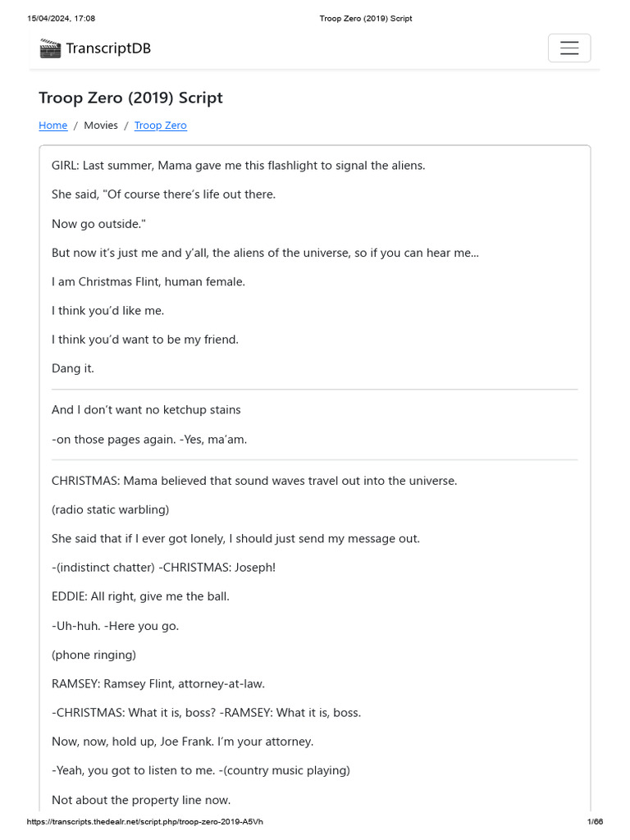The height and width of the screenshot is (840, 630).
Task: Open the hamburger navigation menu
Action: (569, 48)
